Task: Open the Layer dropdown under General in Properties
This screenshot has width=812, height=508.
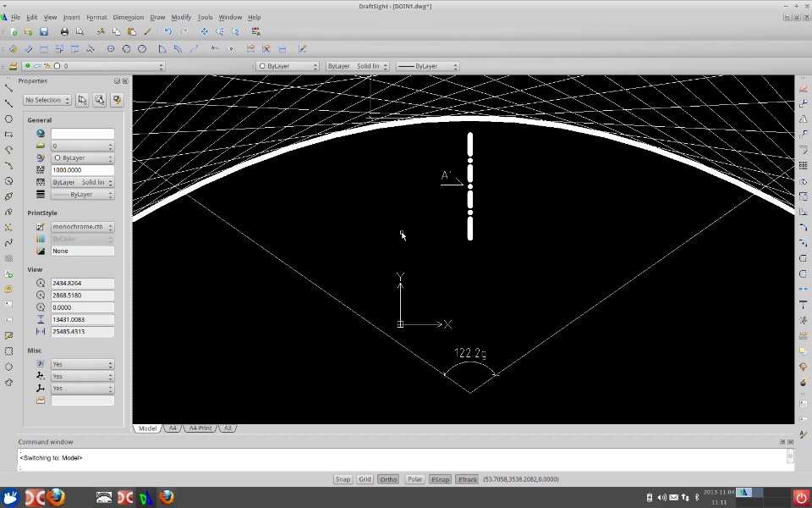Action: coord(82,146)
